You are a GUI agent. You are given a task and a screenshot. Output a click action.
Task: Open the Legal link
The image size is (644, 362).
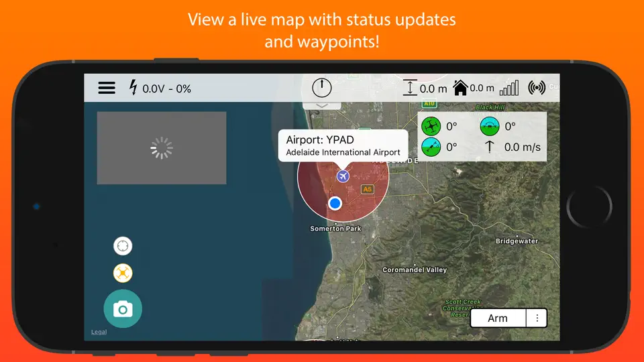[x=99, y=332]
